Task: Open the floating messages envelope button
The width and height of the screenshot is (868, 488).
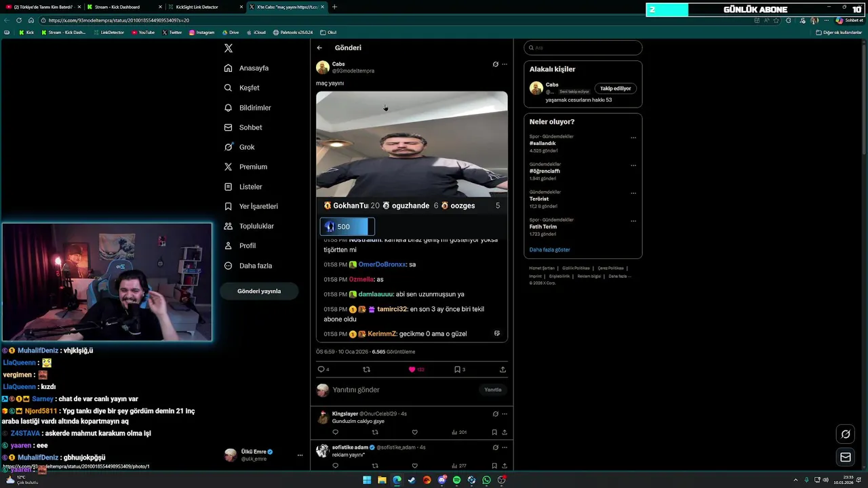Action: (x=846, y=457)
